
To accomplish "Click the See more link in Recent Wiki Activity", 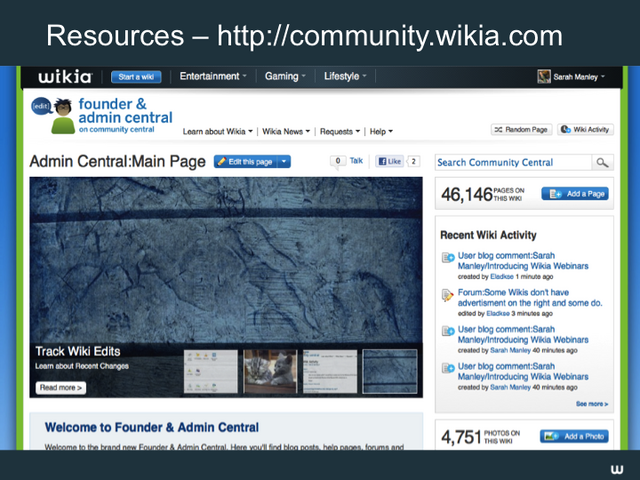I will point(592,404).
